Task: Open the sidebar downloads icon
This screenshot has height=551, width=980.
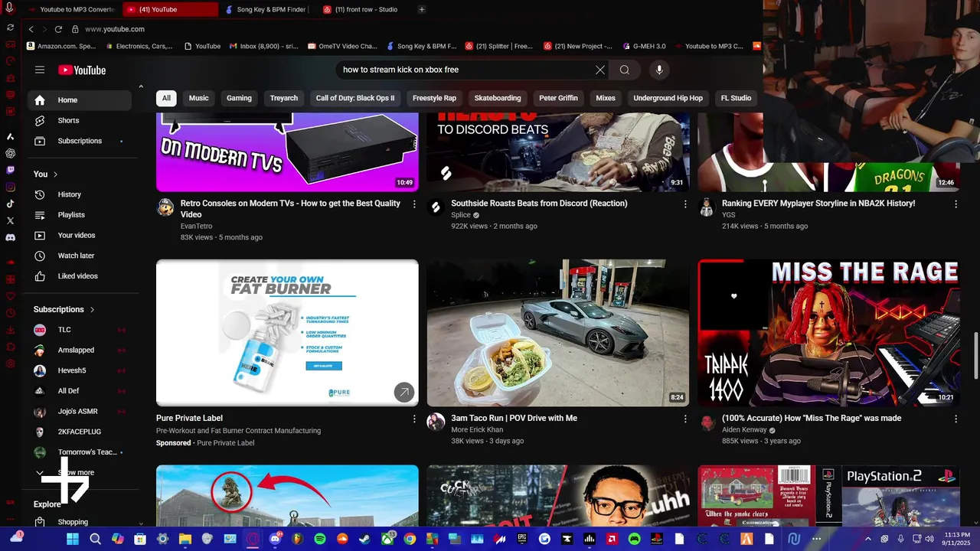Action: click(10, 330)
